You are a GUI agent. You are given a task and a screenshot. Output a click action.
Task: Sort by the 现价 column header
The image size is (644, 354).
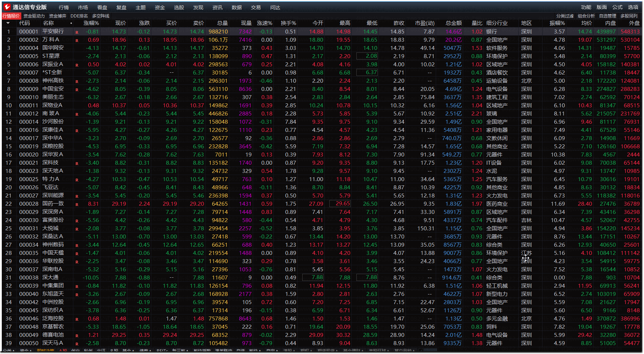(121, 23)
